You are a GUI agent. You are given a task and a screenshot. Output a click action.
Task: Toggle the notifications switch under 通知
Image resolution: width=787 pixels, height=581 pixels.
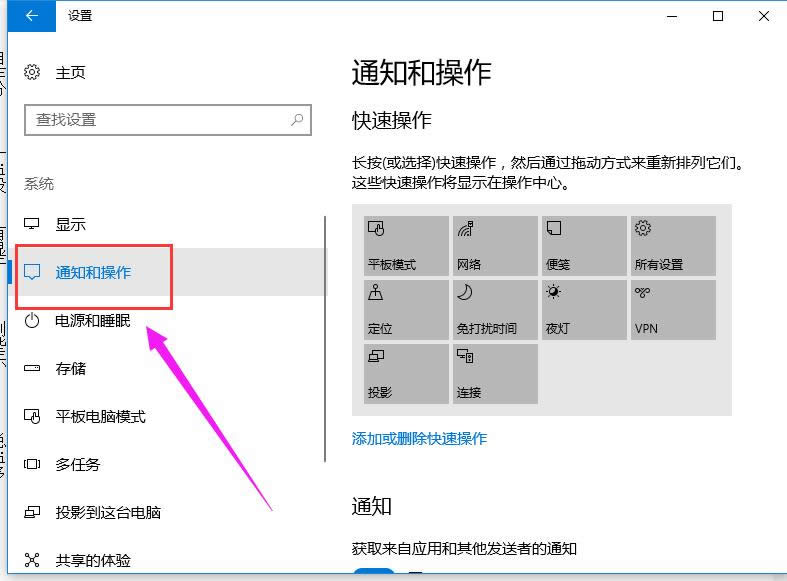pyautogui.click(x=374, y=574)
